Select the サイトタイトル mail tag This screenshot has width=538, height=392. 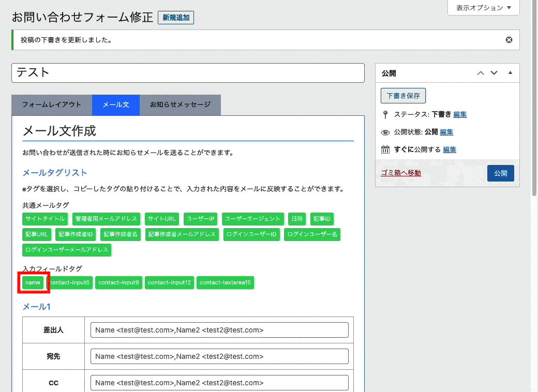tap(46, 219)
